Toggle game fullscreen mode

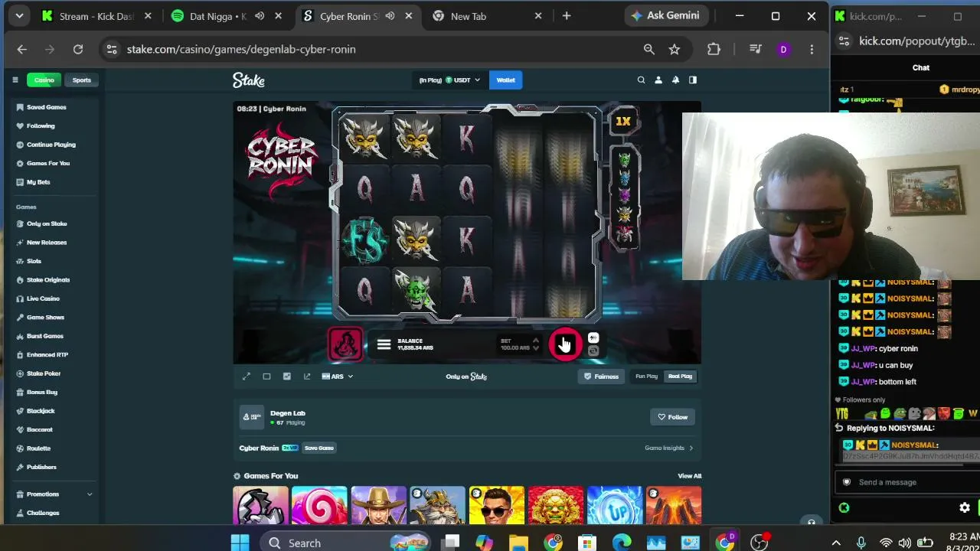(247, 377)
